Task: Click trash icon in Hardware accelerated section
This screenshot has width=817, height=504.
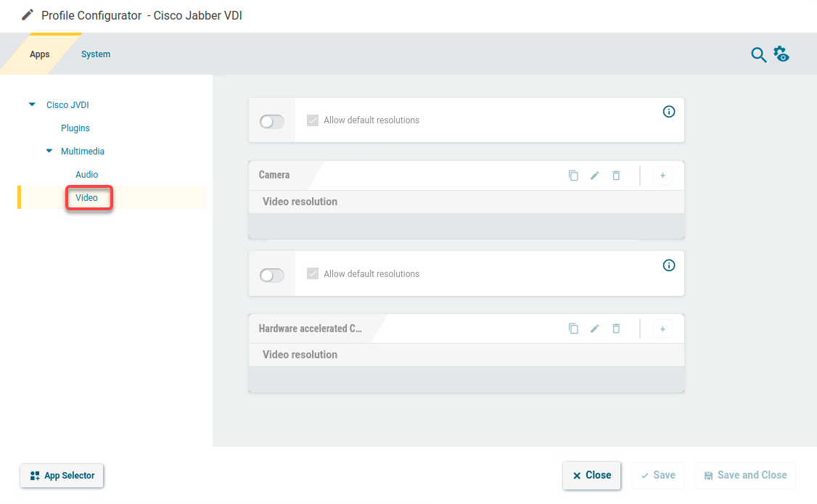Action: coord(616,329)
